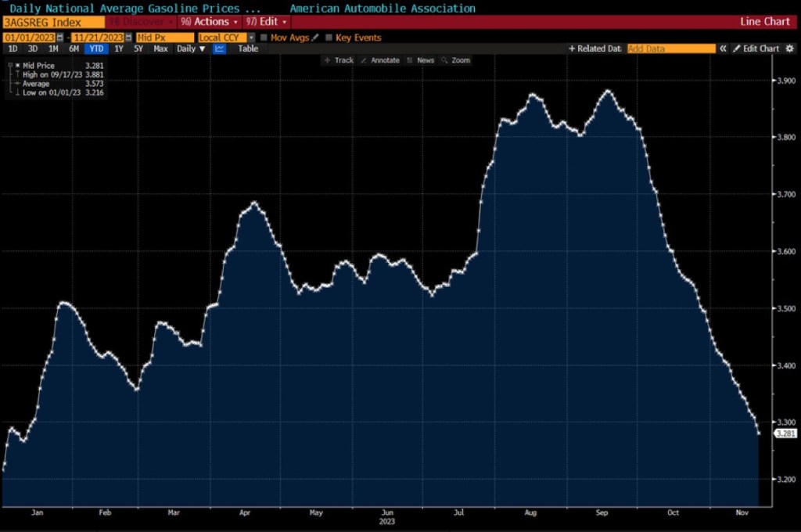Enable the Key Events checkbox

pos(329,38)
